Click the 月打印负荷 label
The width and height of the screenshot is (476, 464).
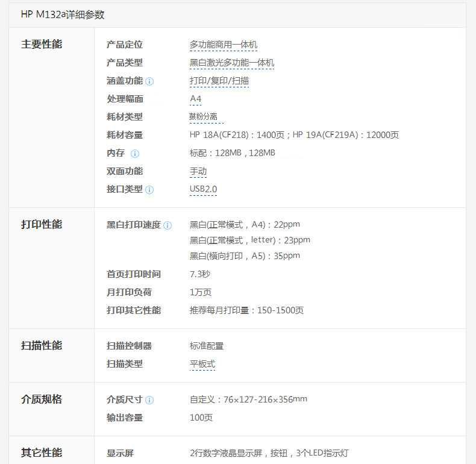click(x=129, y=292)
